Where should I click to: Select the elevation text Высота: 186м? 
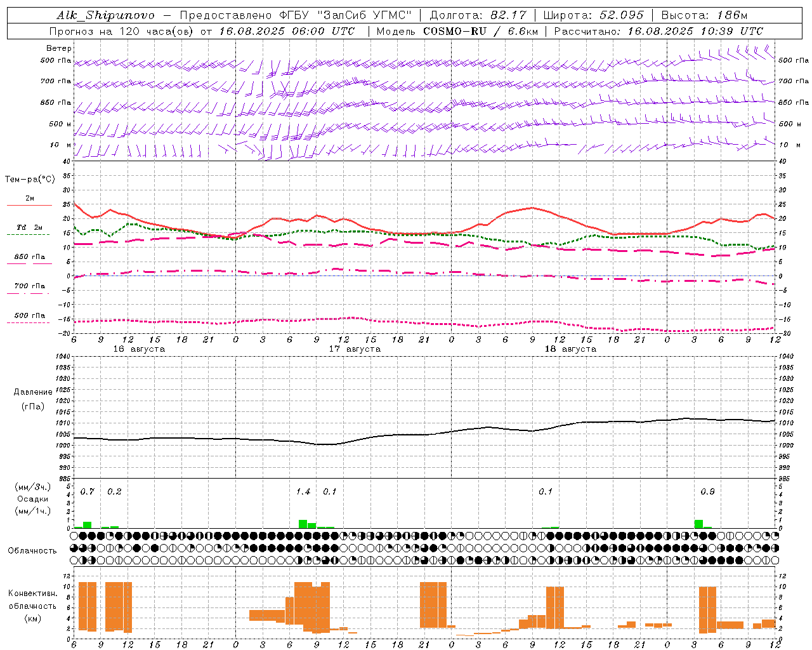[x=704, y=15]
